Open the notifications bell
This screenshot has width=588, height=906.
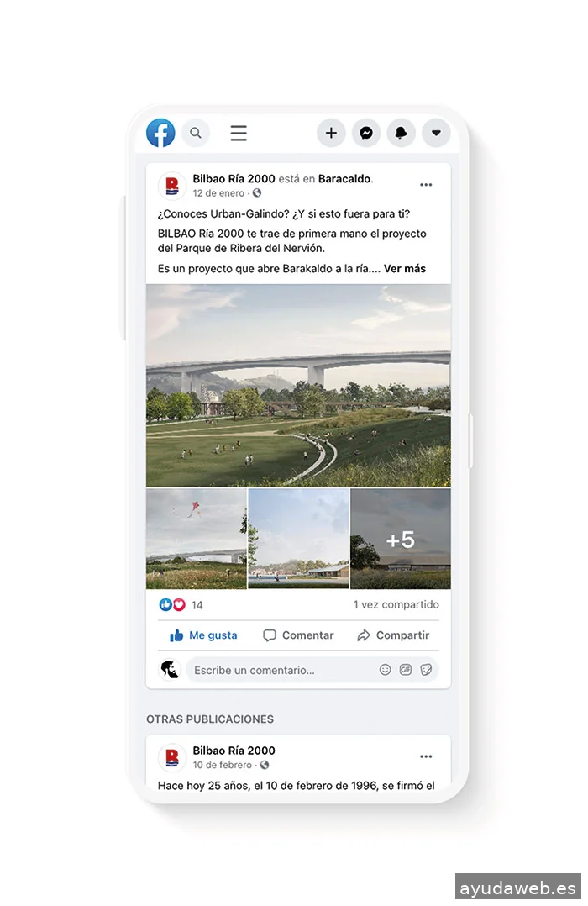tap(401, 133)
